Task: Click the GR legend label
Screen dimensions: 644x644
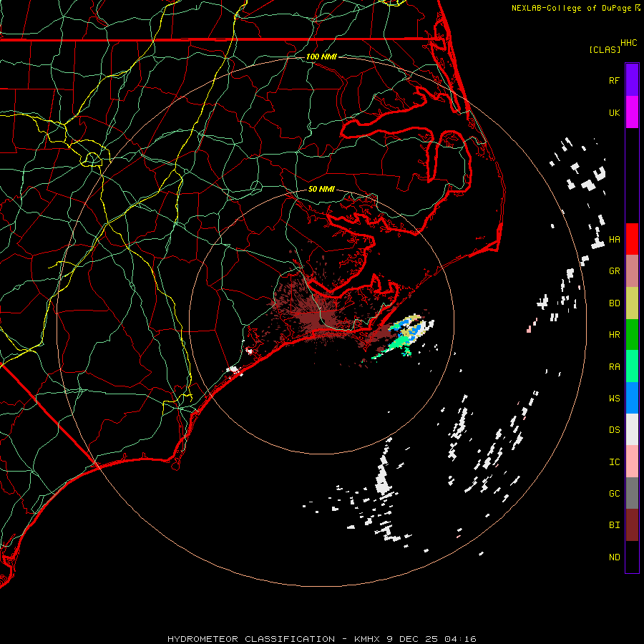Action: point(614,271)
